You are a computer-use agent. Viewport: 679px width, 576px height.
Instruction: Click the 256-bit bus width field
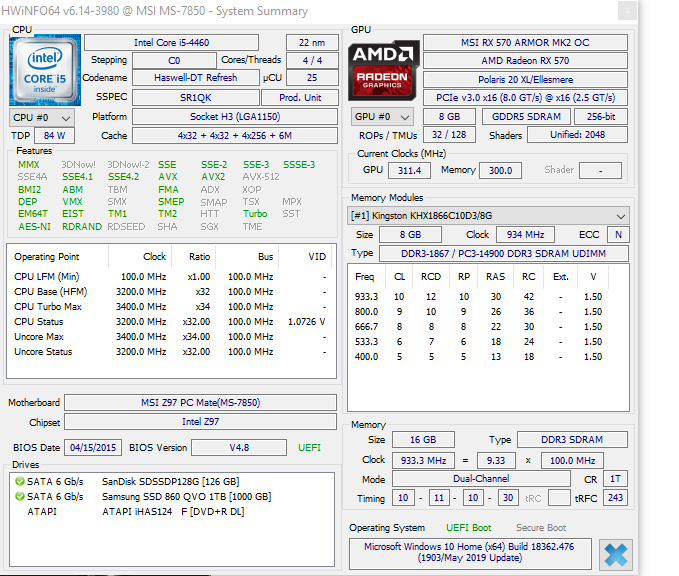tap(601, 117)
